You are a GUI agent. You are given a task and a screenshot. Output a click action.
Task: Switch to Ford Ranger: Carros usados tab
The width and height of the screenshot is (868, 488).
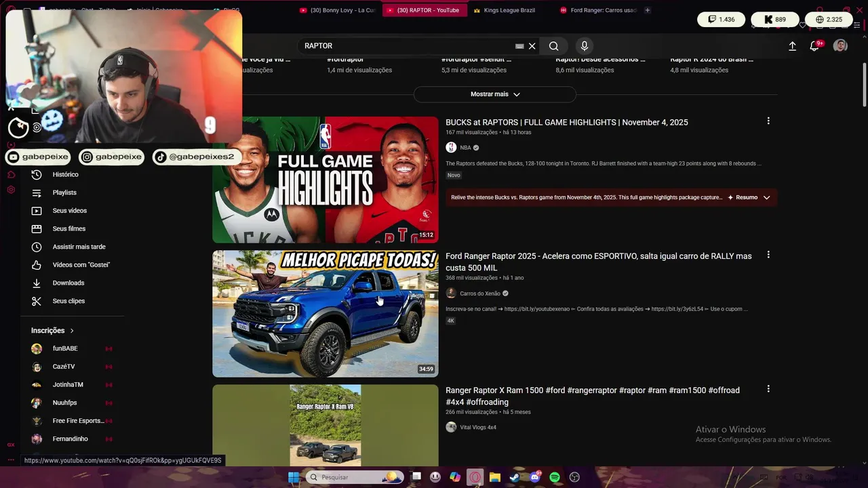tap(598, 10)
